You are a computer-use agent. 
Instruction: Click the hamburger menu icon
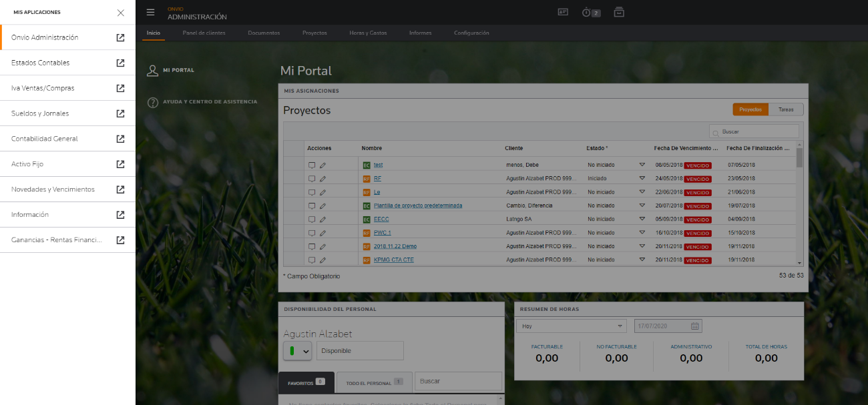[150, 12]
